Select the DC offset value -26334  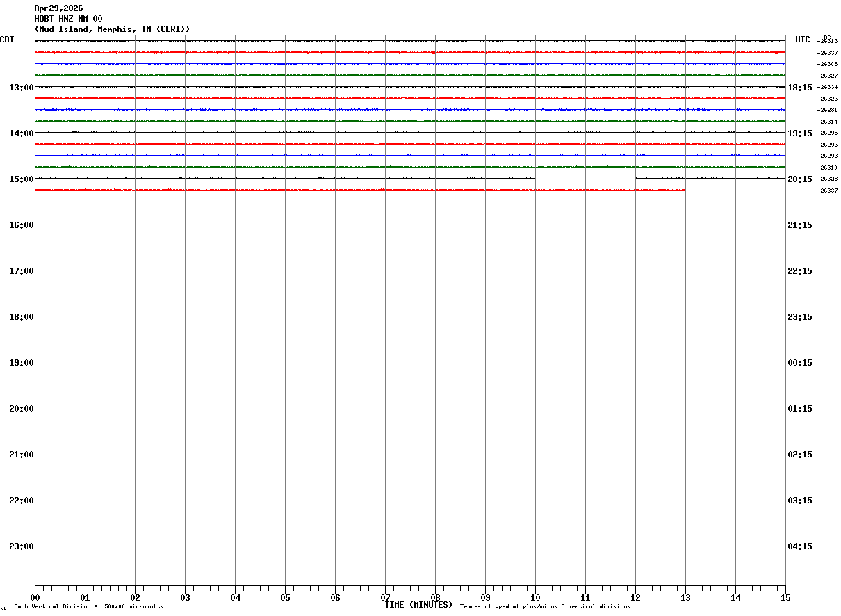[x=827, y=87]
